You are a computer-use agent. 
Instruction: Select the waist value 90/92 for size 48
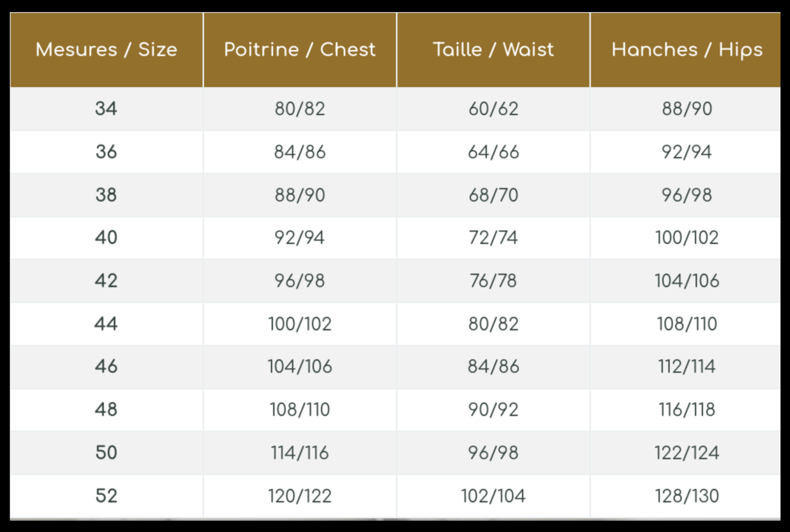click(x=493, y=410)
